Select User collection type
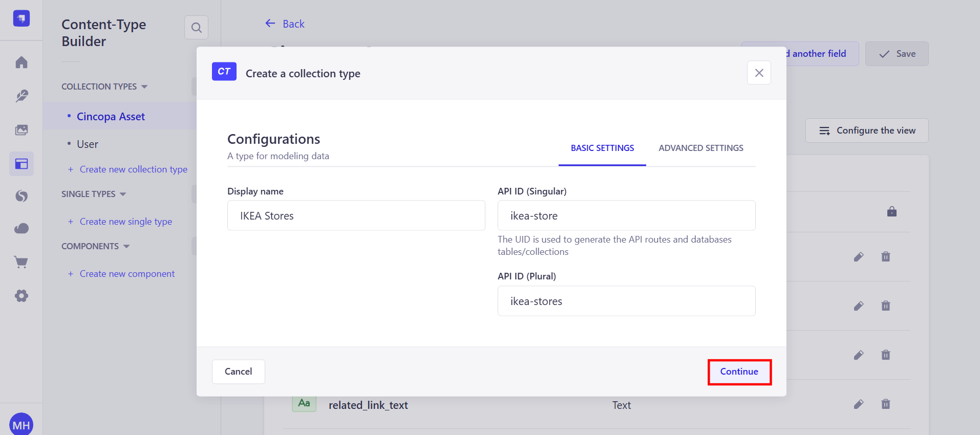The height and width of the screenshot is (435, 980). (87, 144)
